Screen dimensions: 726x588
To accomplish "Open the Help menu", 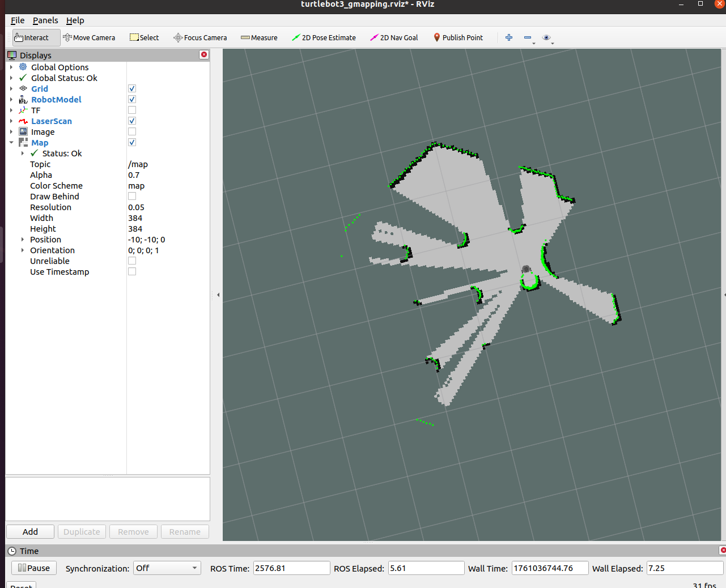I will (75, 20).
